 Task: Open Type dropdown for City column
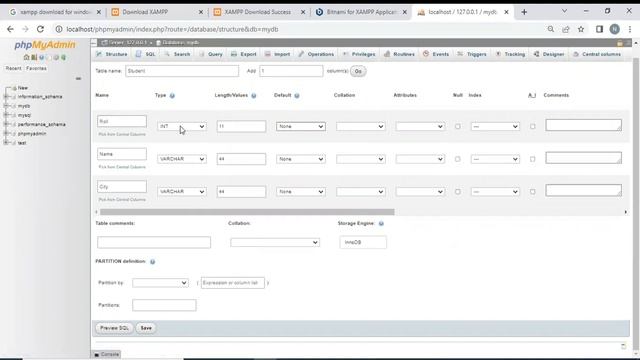(182, 192)
